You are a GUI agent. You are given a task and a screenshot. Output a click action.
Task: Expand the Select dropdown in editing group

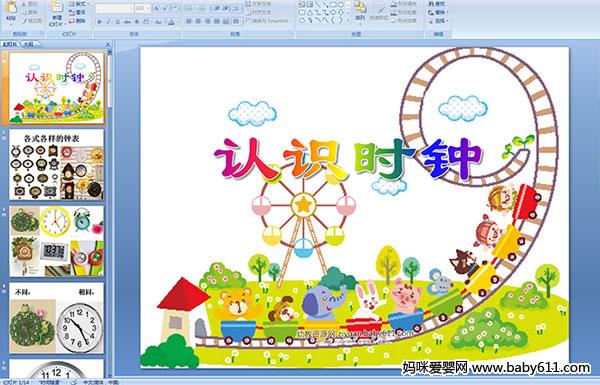point(439,21)
